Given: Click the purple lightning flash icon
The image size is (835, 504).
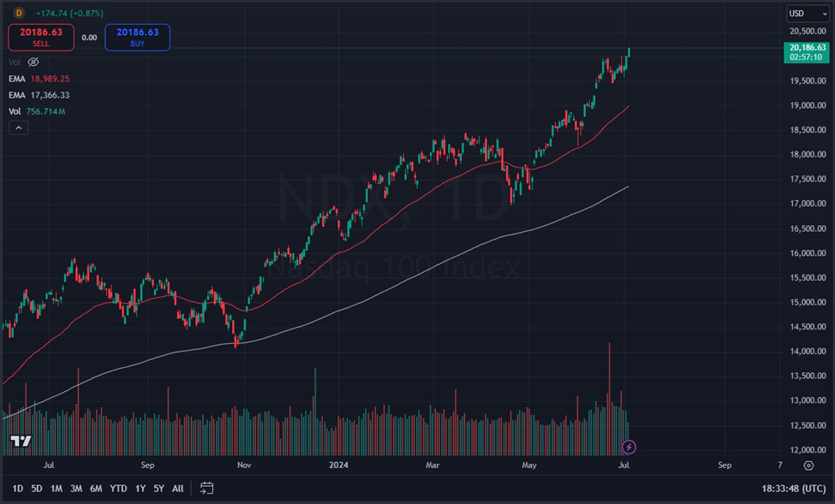Looking at the screenshot, I should (x=629, y=447).
